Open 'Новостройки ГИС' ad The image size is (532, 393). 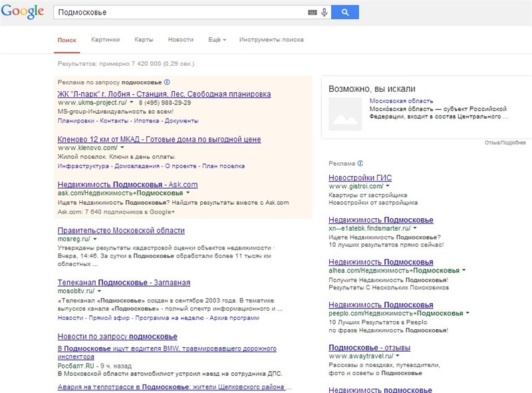tap(360, 178)
